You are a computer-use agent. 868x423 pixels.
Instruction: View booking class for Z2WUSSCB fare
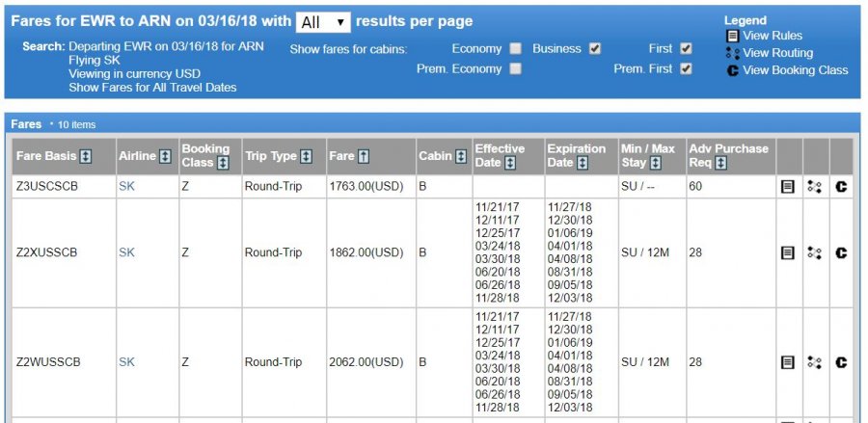pos(841,362)
